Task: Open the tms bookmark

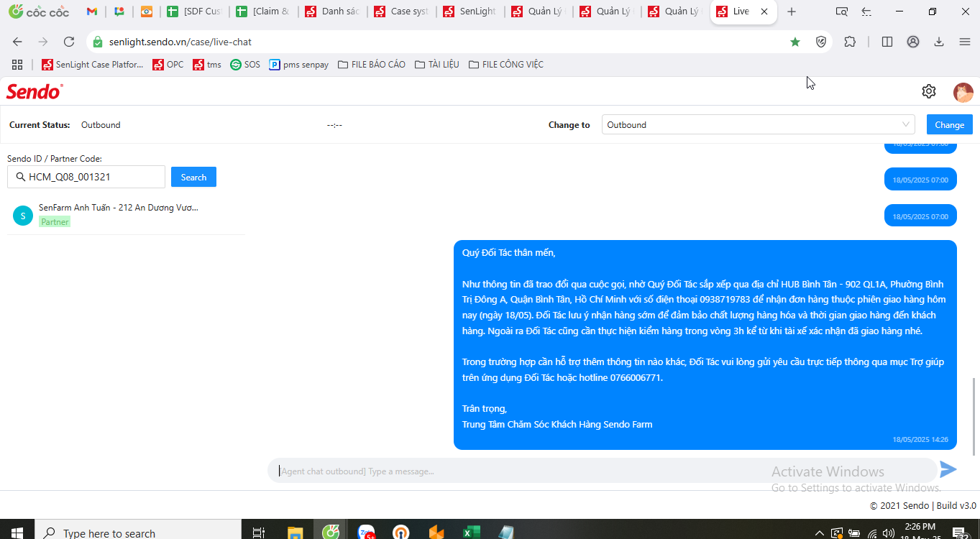Action: [x=207, y=65]
